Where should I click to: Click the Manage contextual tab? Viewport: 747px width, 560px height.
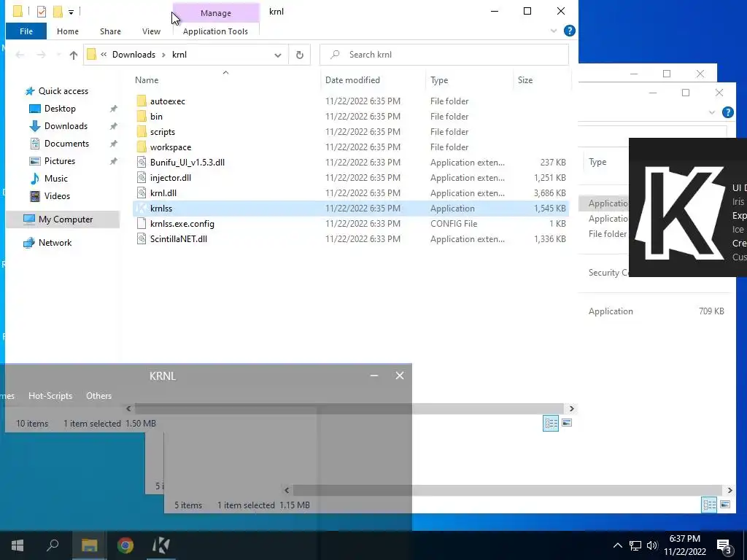coord(216,13)
